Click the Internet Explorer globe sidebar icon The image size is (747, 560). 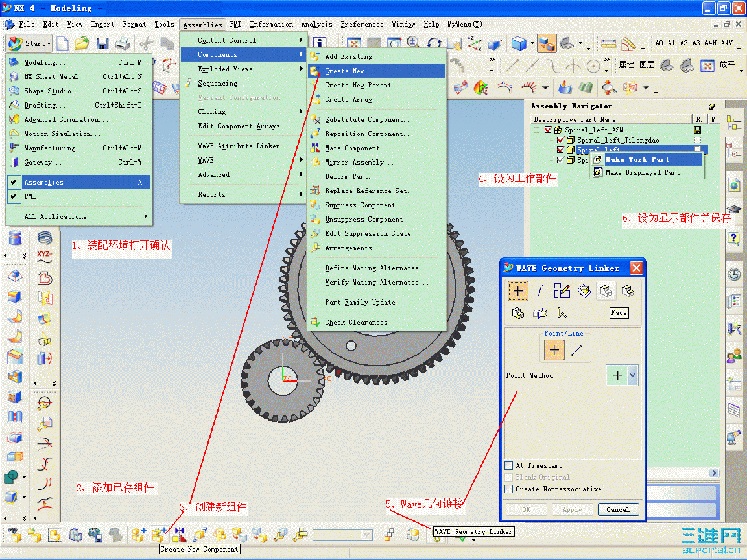click(733, 185)
